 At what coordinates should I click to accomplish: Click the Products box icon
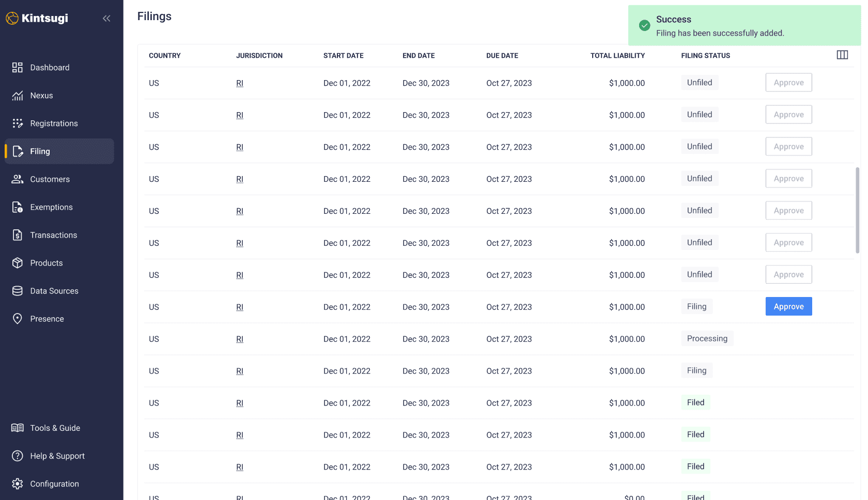click(x=18, y=263)
